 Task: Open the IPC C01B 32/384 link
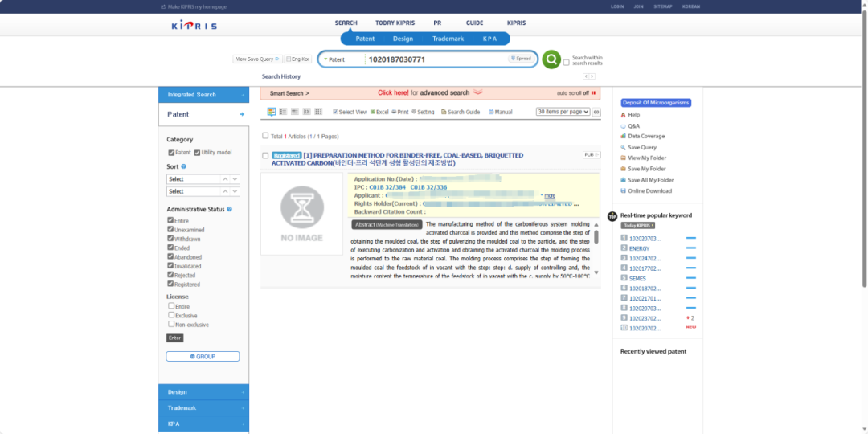(x=387, y=187)
